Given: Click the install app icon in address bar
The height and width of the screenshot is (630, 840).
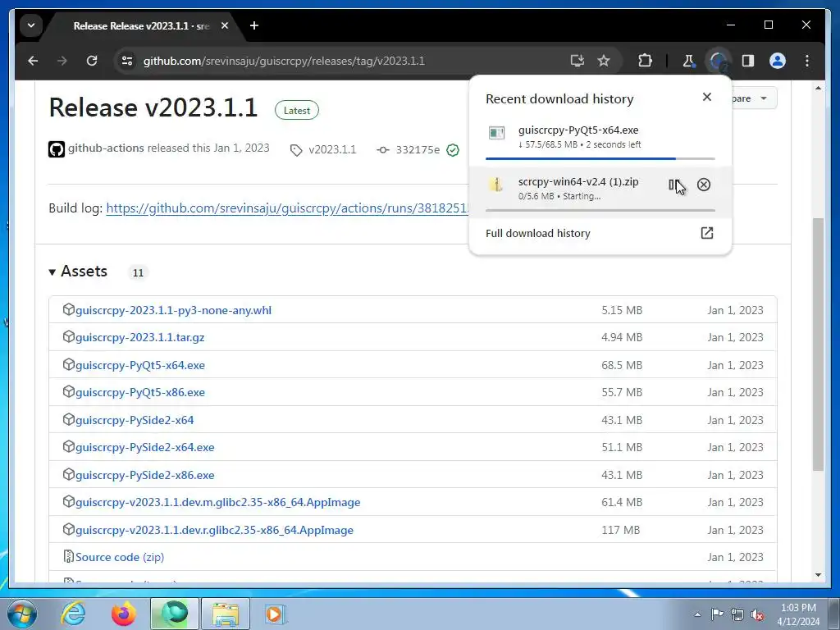Looking at the screenshot, I should (577, 61).
